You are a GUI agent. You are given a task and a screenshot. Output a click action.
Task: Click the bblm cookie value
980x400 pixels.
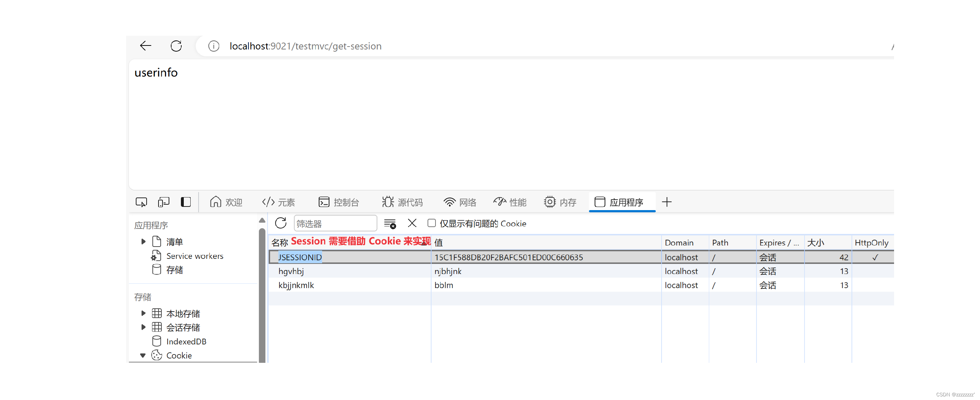click(443, 285)
